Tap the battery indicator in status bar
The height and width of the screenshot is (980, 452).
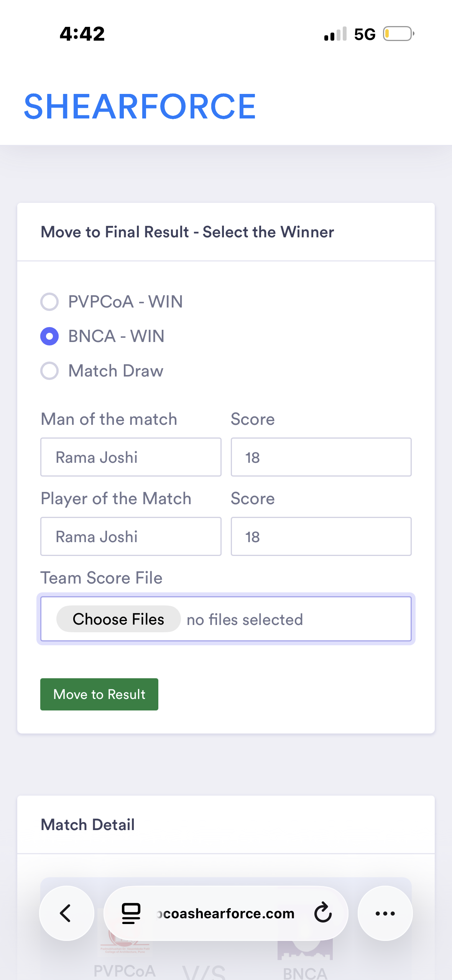[398, 34]
